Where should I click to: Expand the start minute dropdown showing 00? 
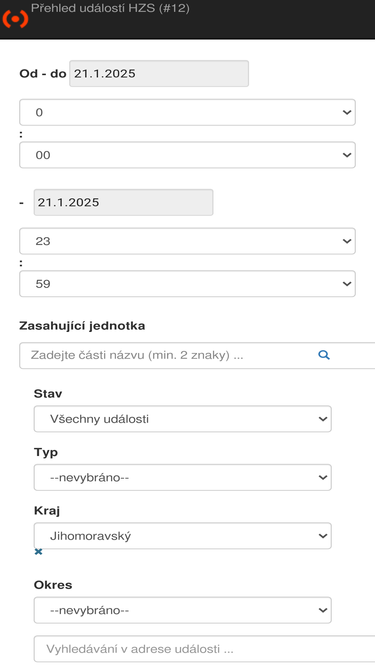[188, 155]
